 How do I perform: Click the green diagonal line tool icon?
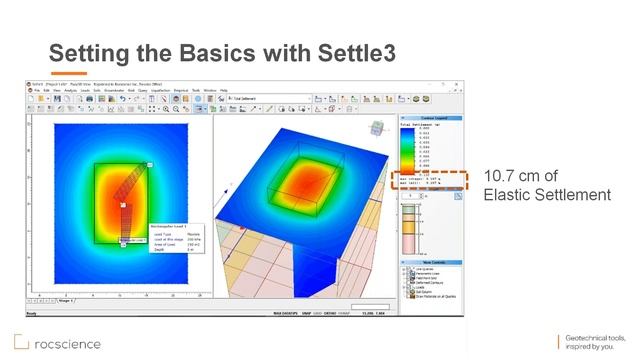point(269,109)
